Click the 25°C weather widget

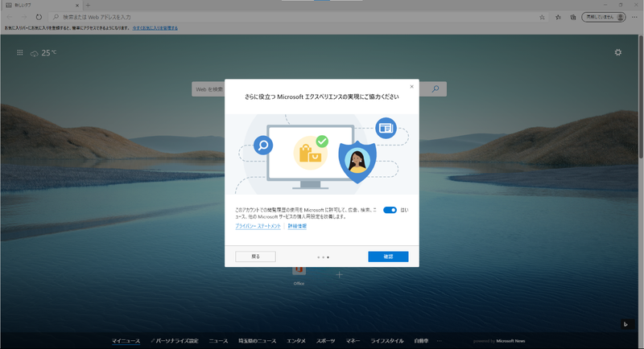pyautogui.click(x=43, y=53)
